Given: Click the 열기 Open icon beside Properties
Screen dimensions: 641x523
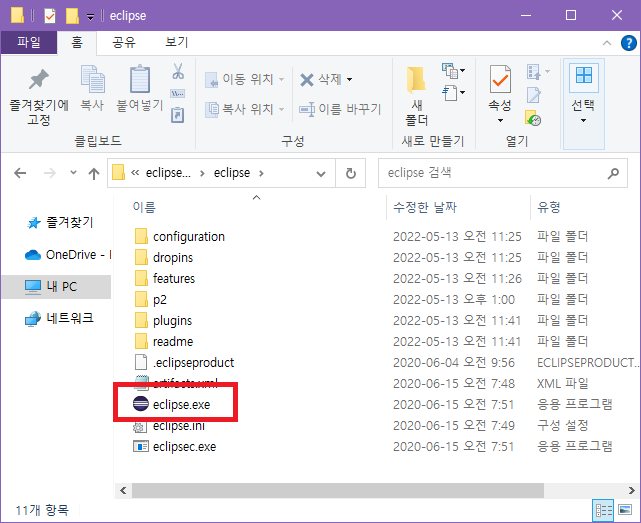Looking at the screenshot, I should point(534,72).
